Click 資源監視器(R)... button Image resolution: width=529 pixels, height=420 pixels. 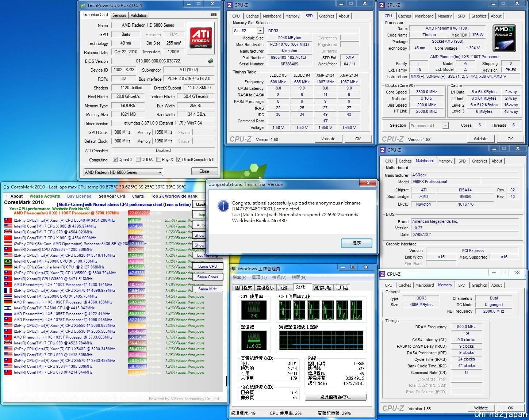pos(336,397)
